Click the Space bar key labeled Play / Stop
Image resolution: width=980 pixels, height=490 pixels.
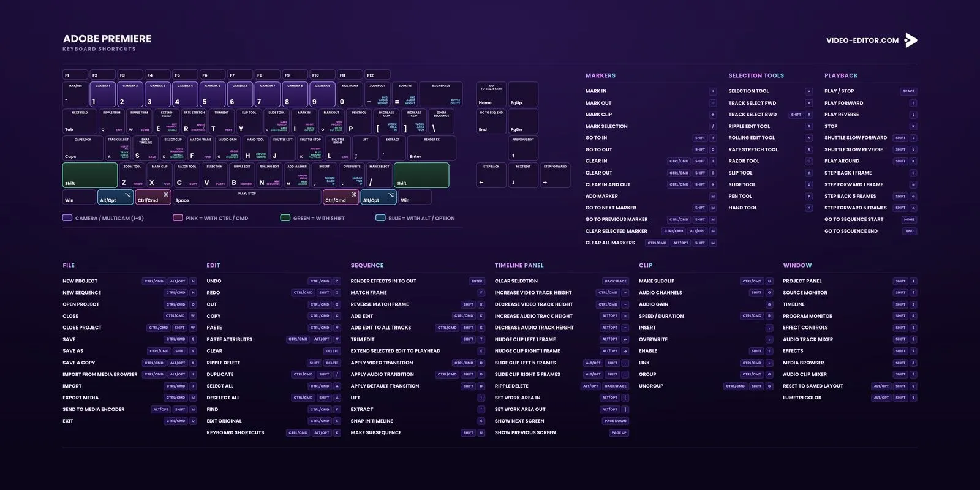pyautogui.click(x=247, y=197)
